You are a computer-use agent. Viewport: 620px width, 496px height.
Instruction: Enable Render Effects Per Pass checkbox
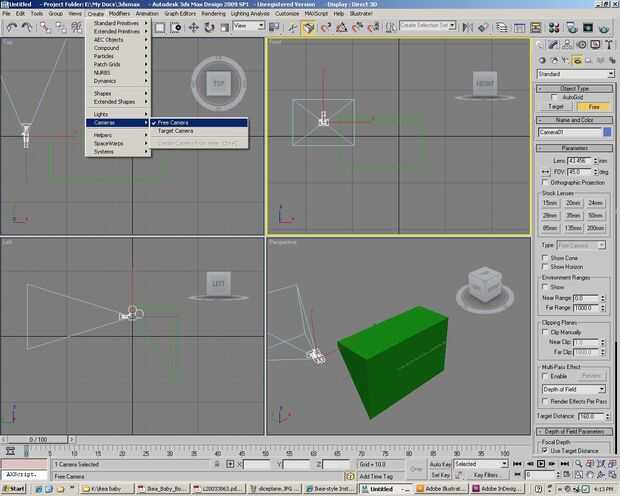(x=545, y=401)
